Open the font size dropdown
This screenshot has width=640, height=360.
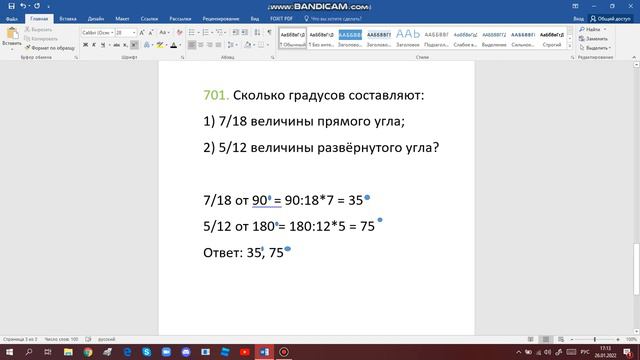coord(134,32)
